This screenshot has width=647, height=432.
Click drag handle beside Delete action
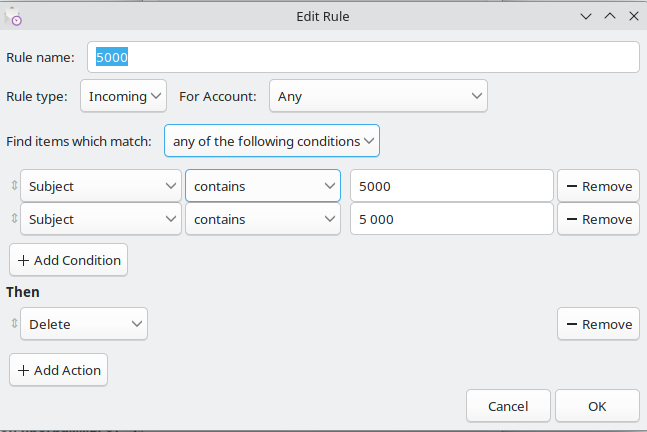pos(14,323)
